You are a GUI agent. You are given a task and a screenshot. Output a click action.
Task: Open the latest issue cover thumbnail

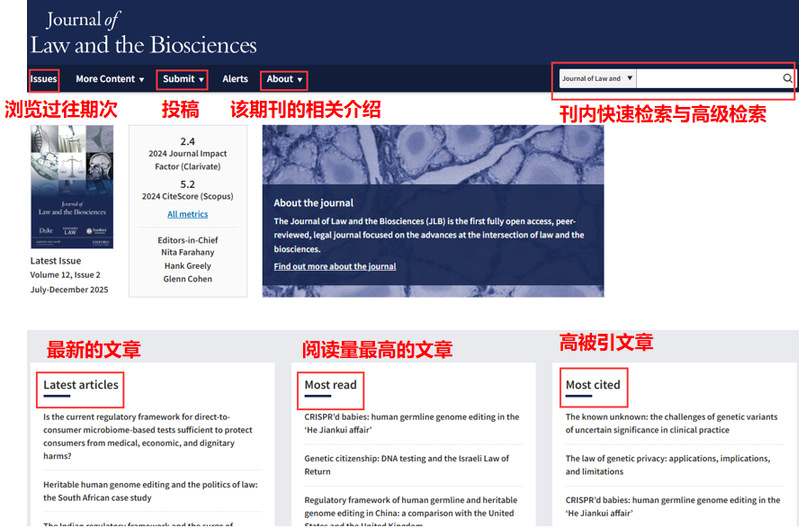[71, 187]
